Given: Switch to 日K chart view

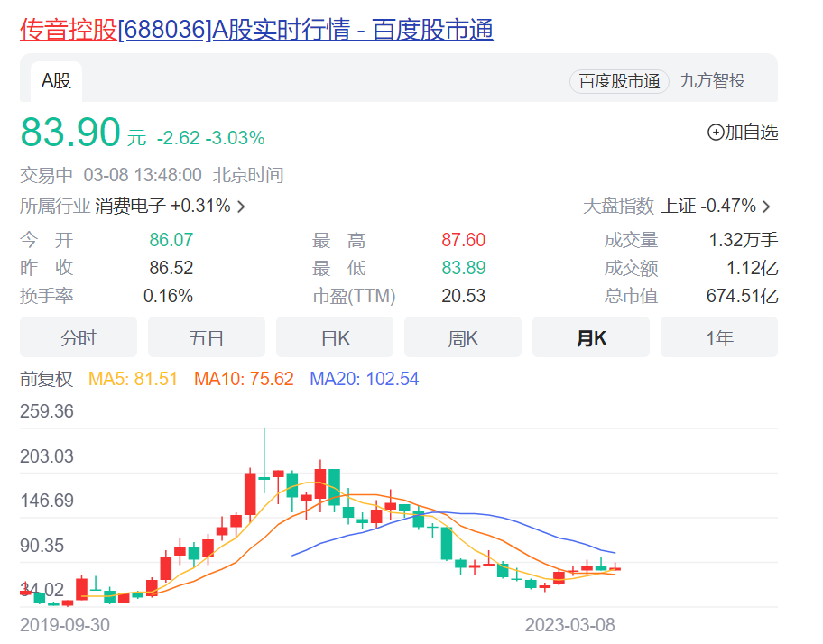Looking at the screenshot, I should point(335,338).
